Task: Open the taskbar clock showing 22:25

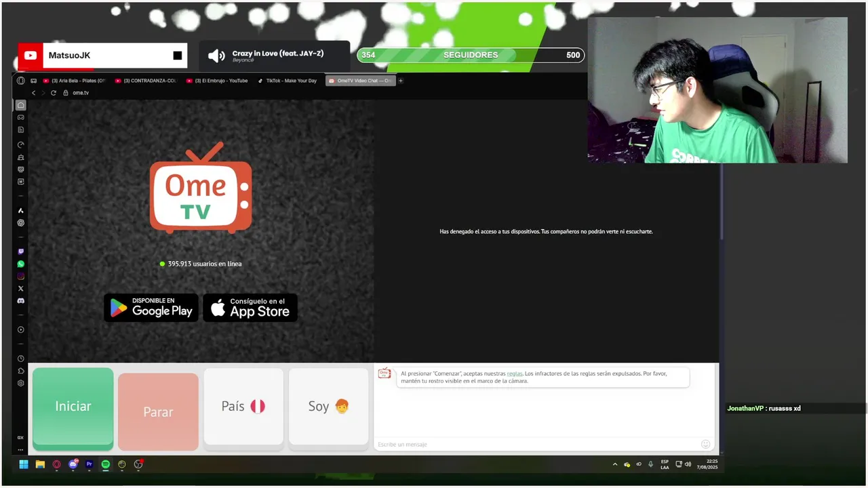Action: (x=707, y=464)
